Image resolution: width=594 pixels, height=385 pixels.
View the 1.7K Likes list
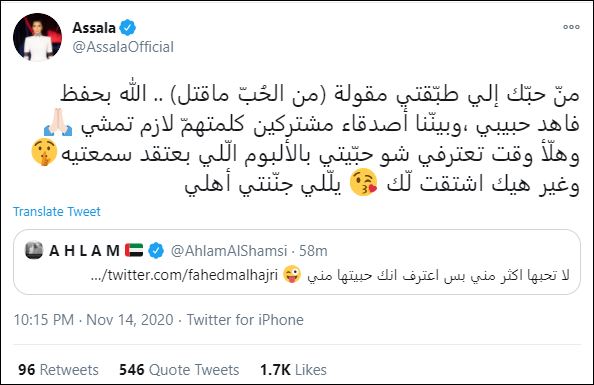tap(293, 369)
